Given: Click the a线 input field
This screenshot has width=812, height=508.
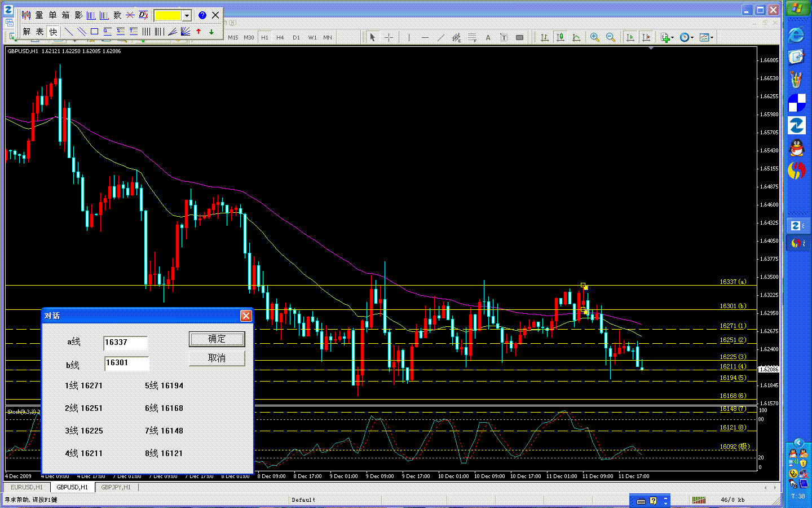Looking at the screenshot, I should [126, 343].
